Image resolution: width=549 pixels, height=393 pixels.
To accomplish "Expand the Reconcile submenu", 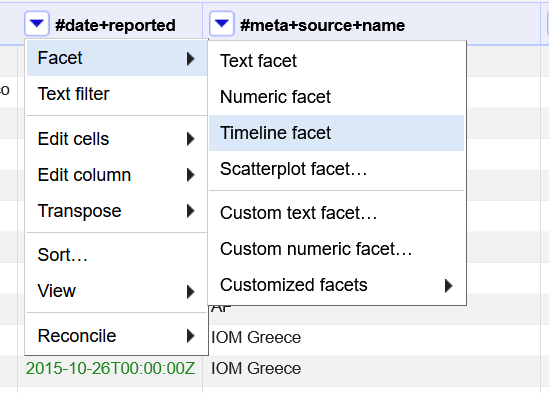I will [x=117, y=336].
